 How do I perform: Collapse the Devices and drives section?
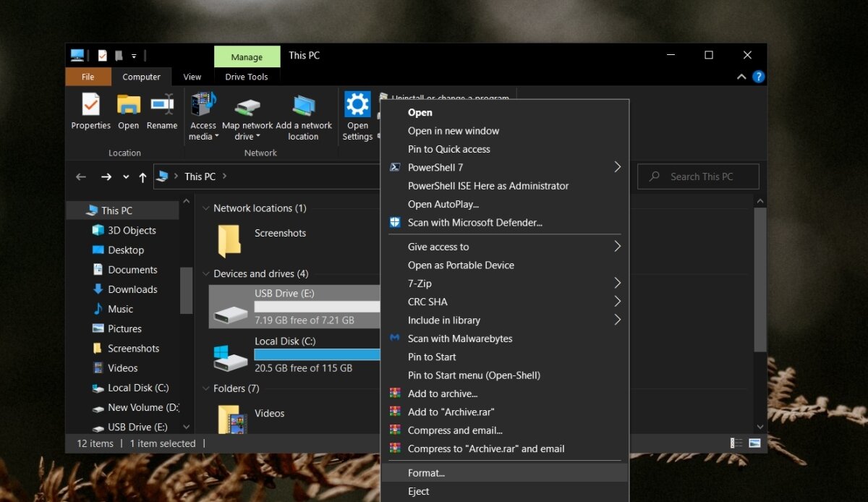pyautogui.click(x=205, y=273)
